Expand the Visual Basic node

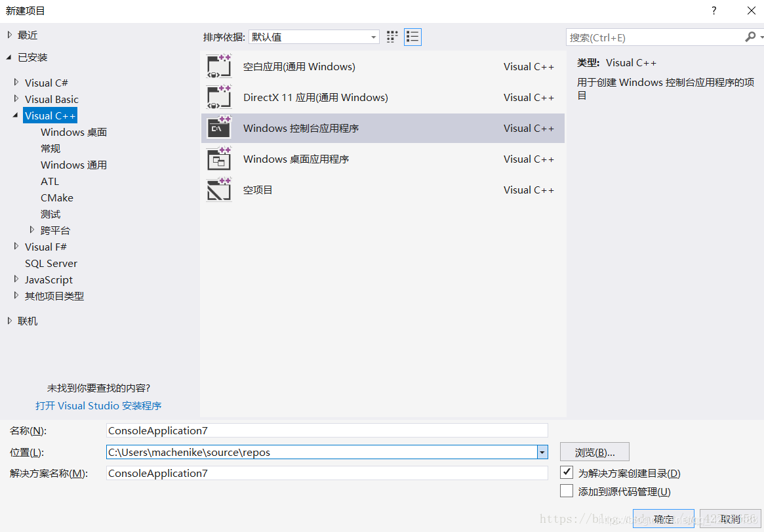click(x=17, y=99)
